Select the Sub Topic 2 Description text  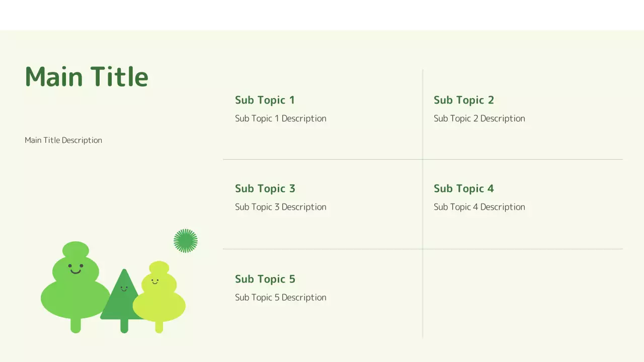tap(479, 119)
